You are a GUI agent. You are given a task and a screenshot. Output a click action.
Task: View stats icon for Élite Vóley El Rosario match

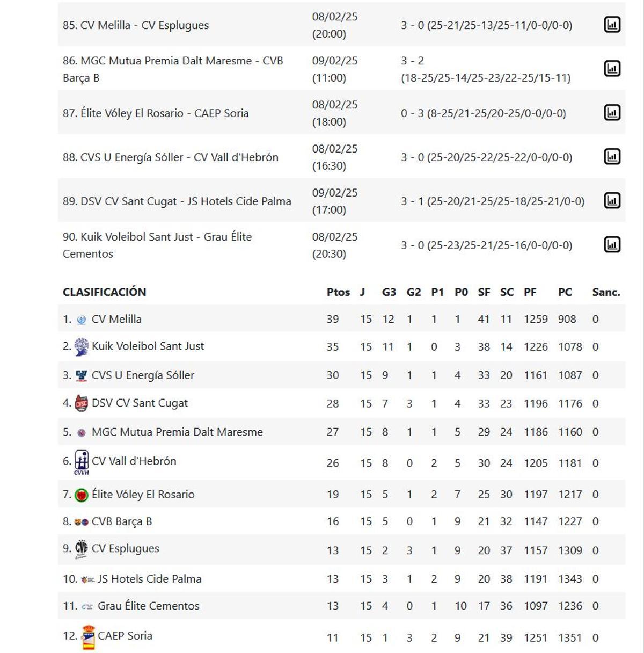[612, 113]
